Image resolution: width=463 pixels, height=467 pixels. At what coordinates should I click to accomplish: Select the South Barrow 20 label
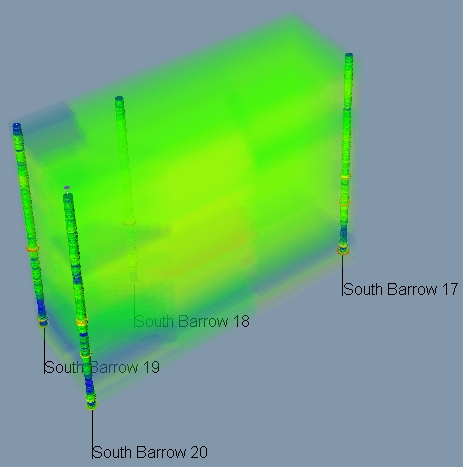tap(150, 452)
